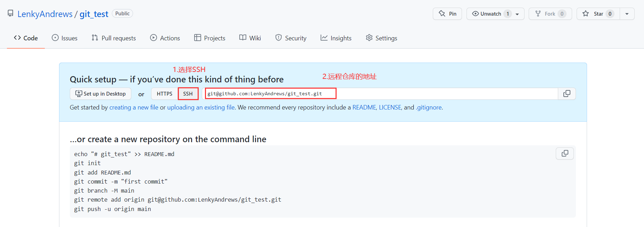Click the 'git init' command line
Viewport: 644px width, 227px height.
(87, 163)
